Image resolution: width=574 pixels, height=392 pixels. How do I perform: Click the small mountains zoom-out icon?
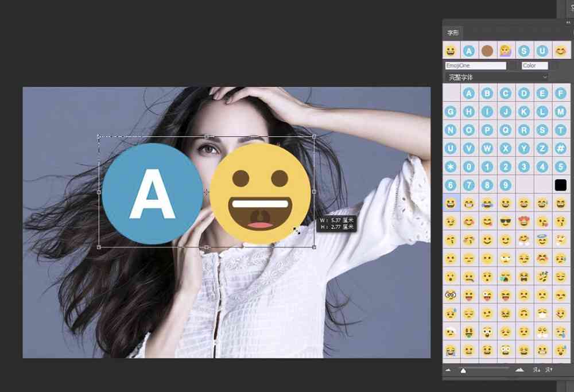(448, 370)
